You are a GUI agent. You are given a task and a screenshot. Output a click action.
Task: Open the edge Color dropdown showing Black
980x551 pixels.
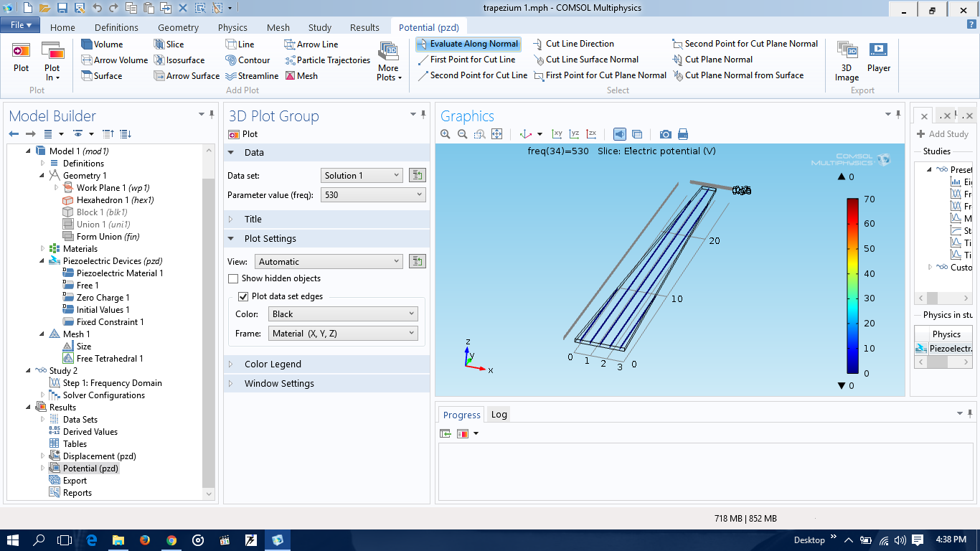(x=342, y=314)
